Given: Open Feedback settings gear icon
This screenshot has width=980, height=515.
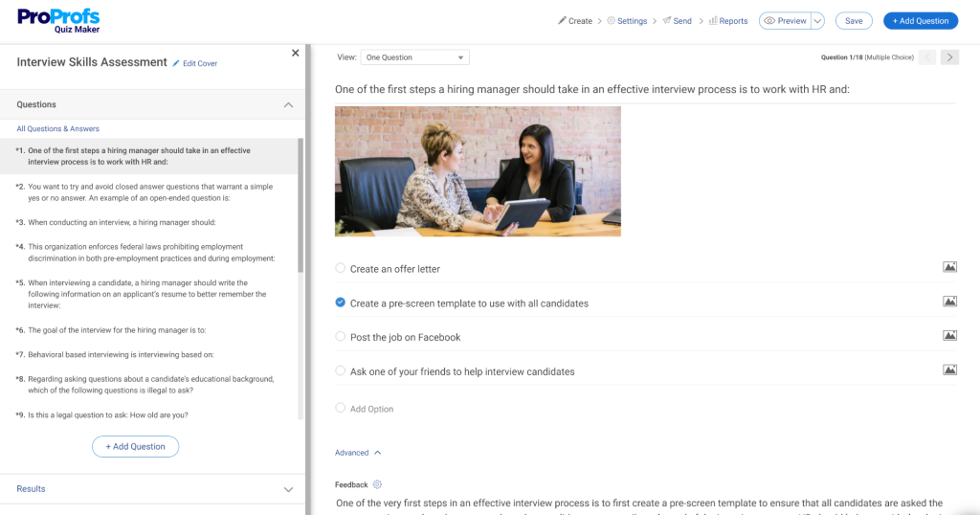Looking at the screenshot, I should coord(377,485).
